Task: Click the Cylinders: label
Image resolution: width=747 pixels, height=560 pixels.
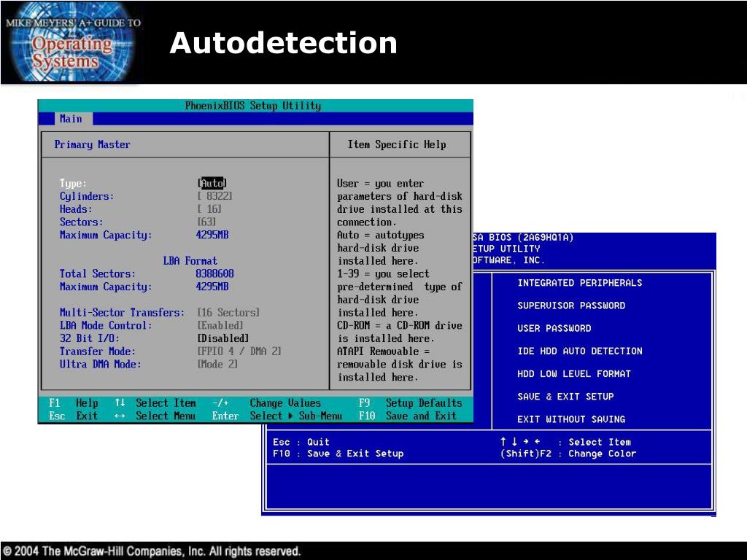Action: (x=87, y=196)
